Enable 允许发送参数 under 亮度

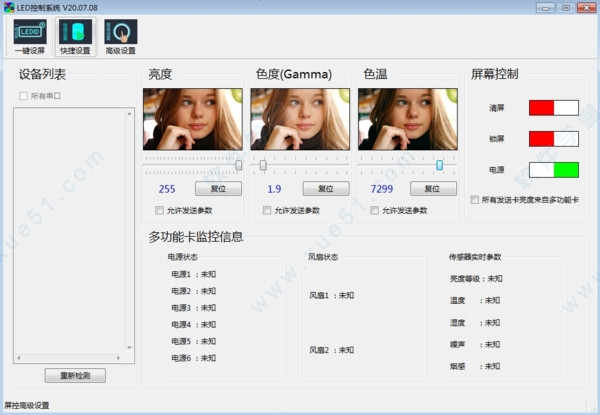click(x=159, y=210)
